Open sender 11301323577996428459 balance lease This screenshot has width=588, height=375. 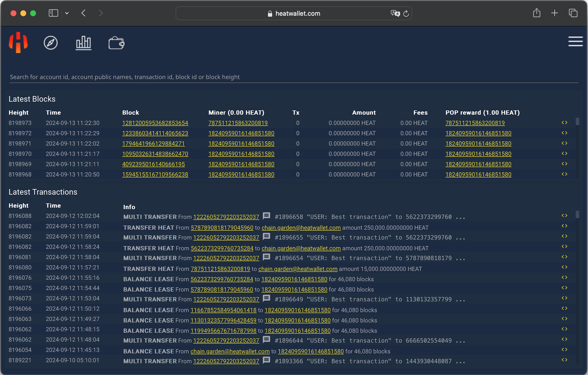point(223,320)
